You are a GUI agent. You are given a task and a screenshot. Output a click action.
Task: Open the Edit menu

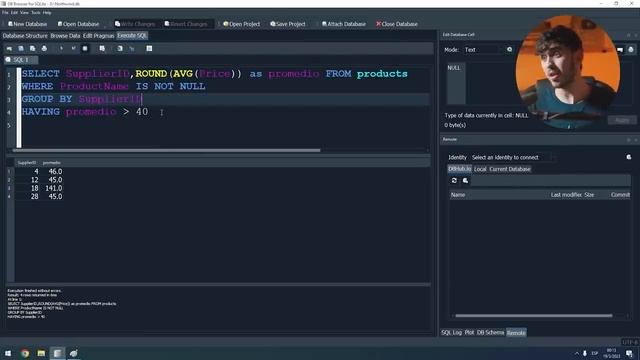point(14,13)
